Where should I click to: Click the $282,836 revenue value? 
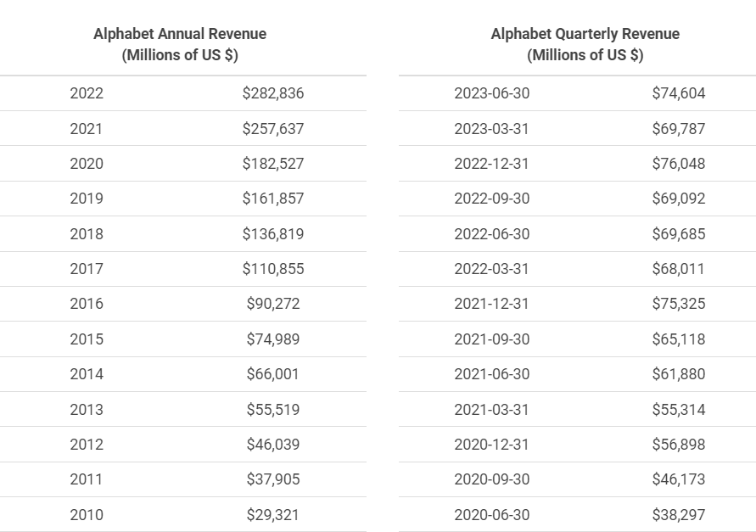coord(272,93)
